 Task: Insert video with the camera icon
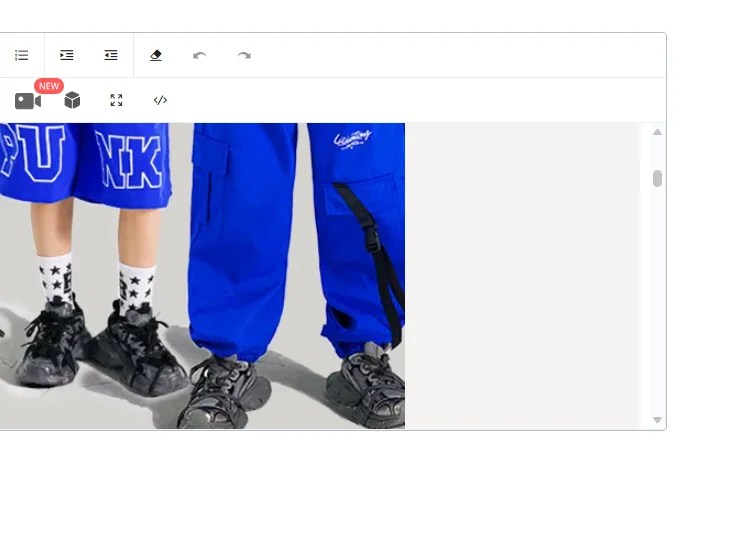[28, 101]
